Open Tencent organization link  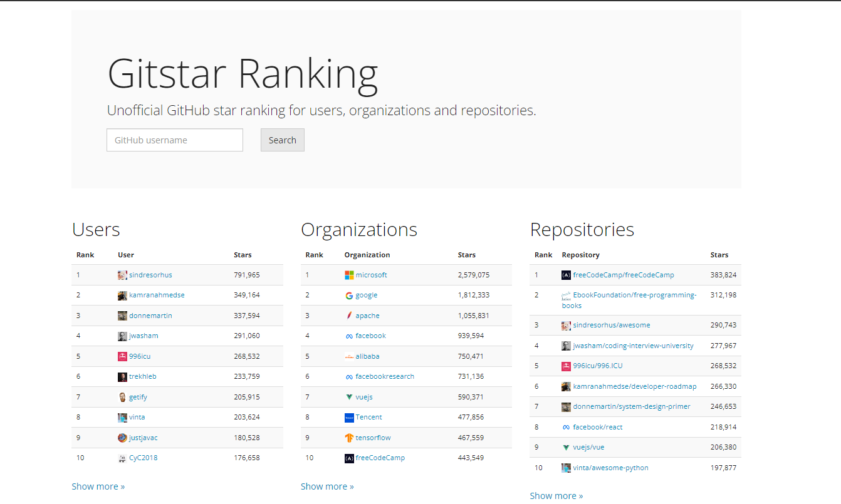[x=369, y=417]
